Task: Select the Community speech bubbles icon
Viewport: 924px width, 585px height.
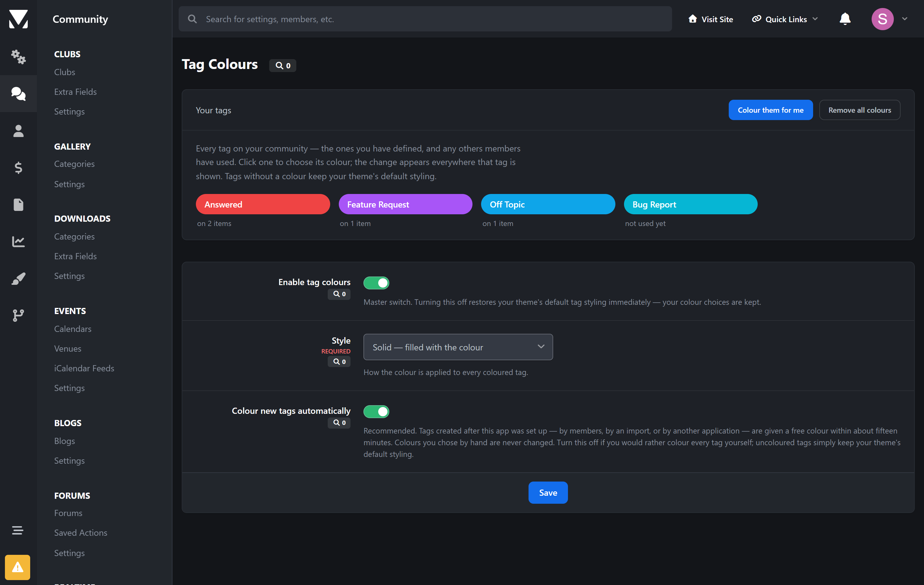Action: pos(18,94)
